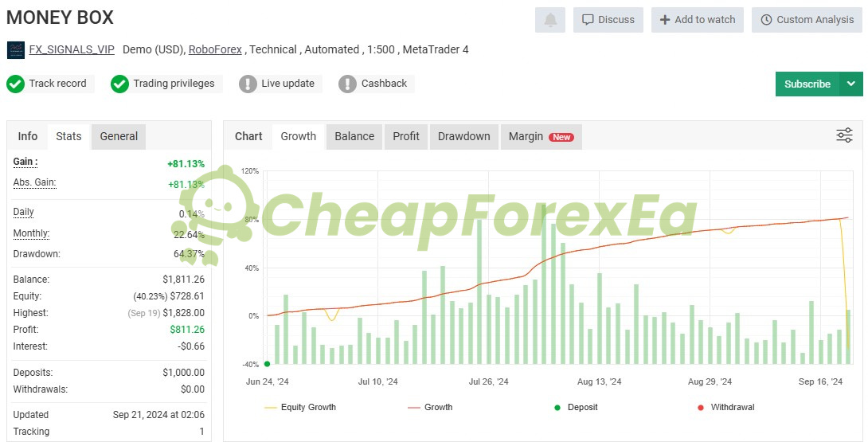
Task: Click the Interest value -$0.66
Action: click(191, 346)
